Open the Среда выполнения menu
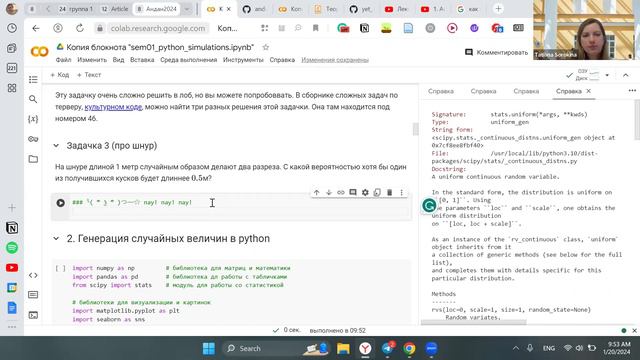 click(x=189, y=60)
